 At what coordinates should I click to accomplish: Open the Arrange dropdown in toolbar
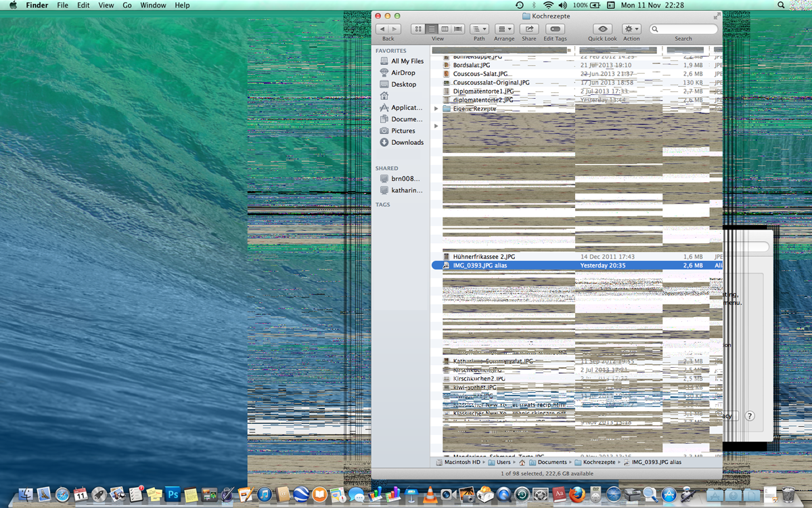click(x=504, y=29)
